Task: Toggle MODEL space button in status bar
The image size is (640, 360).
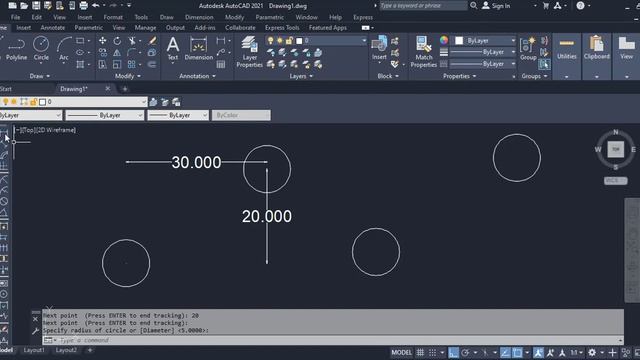Action: point(401,353)
